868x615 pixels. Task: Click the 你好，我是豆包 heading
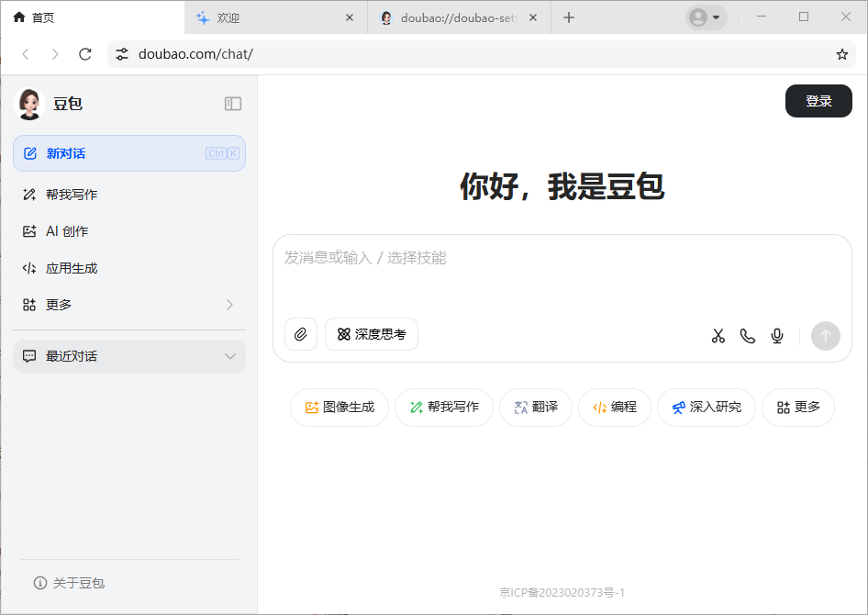click(562, 186)
